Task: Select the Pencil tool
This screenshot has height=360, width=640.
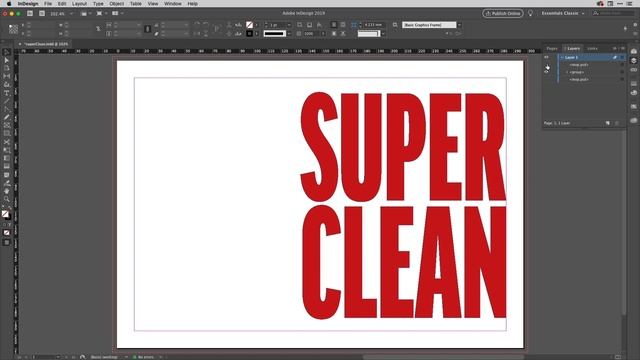Action: (7, 117)
